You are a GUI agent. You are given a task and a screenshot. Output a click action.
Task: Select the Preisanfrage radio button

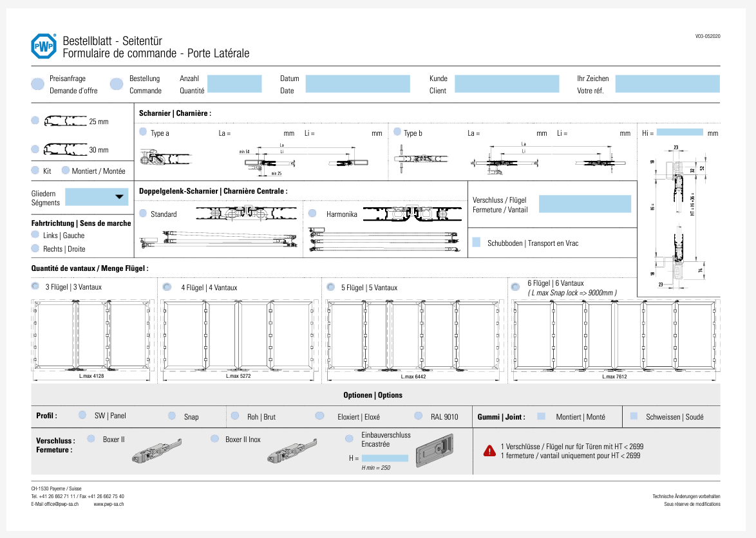[x=38, y=84]
